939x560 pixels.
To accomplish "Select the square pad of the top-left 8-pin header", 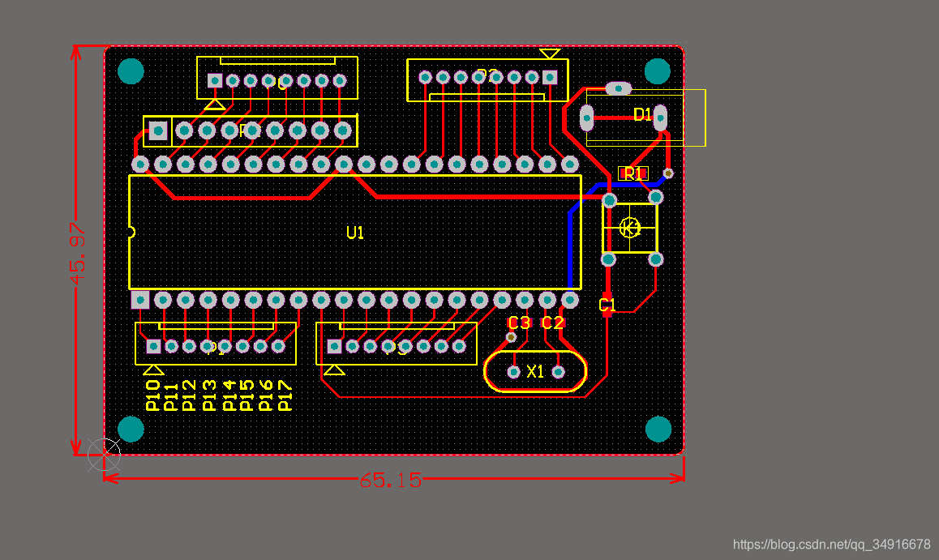I will click(x=215, y=80).
